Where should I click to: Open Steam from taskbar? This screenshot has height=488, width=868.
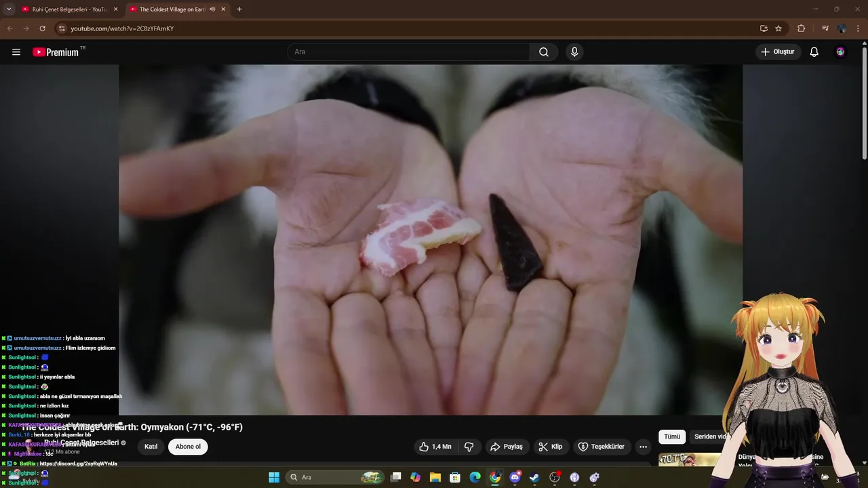[534, 477]
